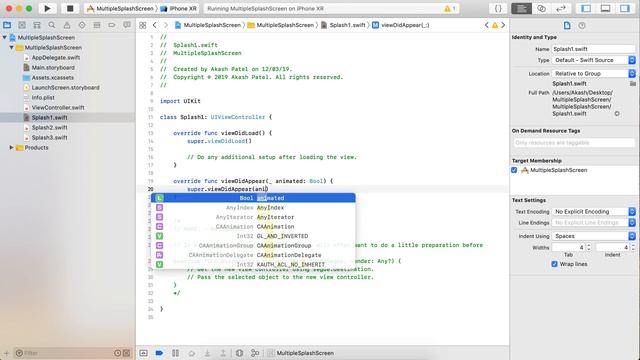Switch to the Assistant editor
The height and width of the screenshot is (360, 640).
click(x=541, y=9)
